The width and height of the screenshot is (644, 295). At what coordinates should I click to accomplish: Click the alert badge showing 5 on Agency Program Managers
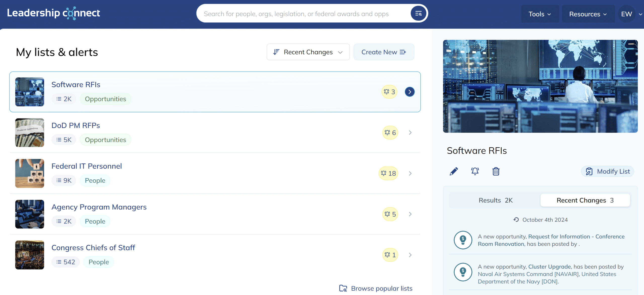[390, 214]
